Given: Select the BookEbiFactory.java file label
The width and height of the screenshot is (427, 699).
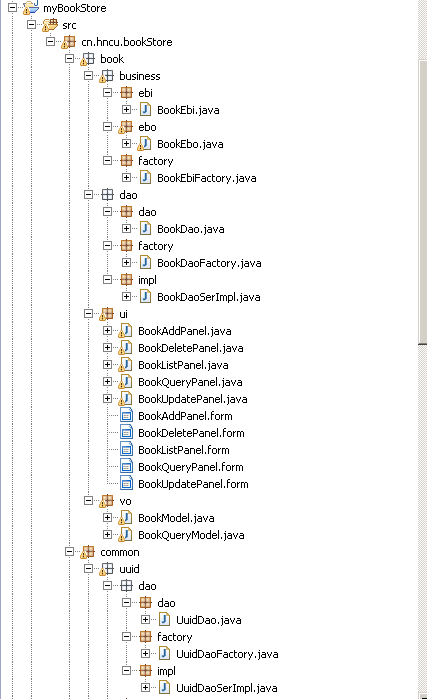Looking at the screenshot, I should click(207, 178).
